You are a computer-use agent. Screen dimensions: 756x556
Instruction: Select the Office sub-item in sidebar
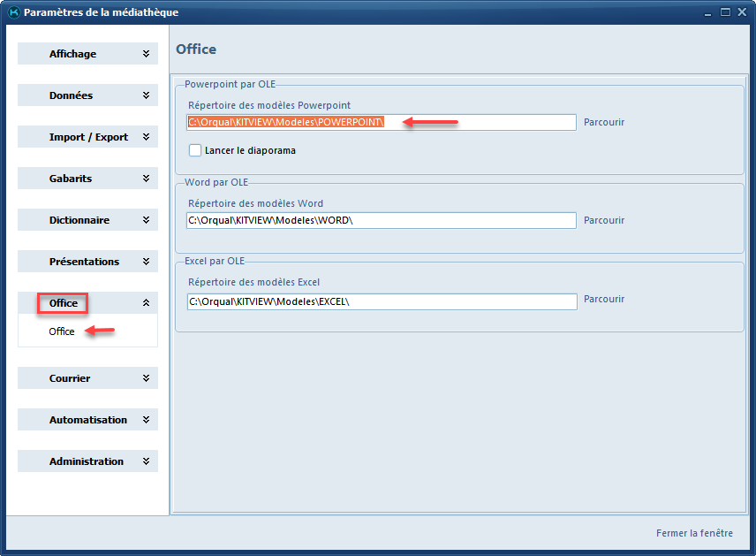click(x=62, y=331)
